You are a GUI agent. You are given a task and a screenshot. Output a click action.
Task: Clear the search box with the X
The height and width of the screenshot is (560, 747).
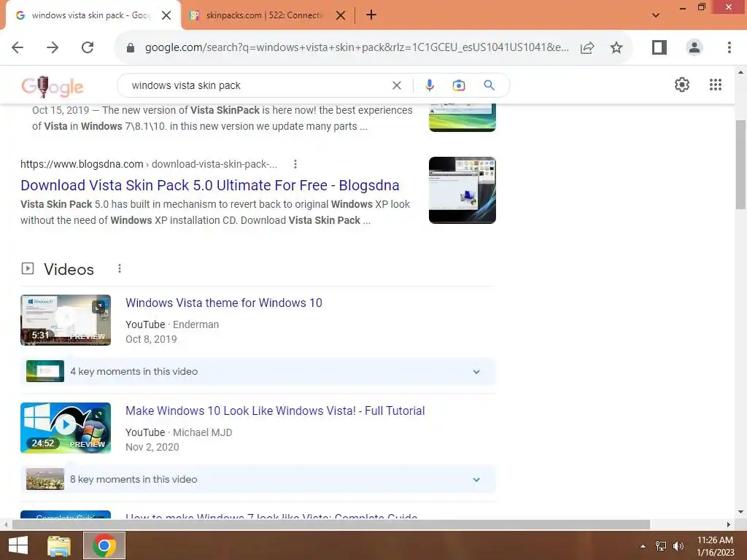[396, 85]
